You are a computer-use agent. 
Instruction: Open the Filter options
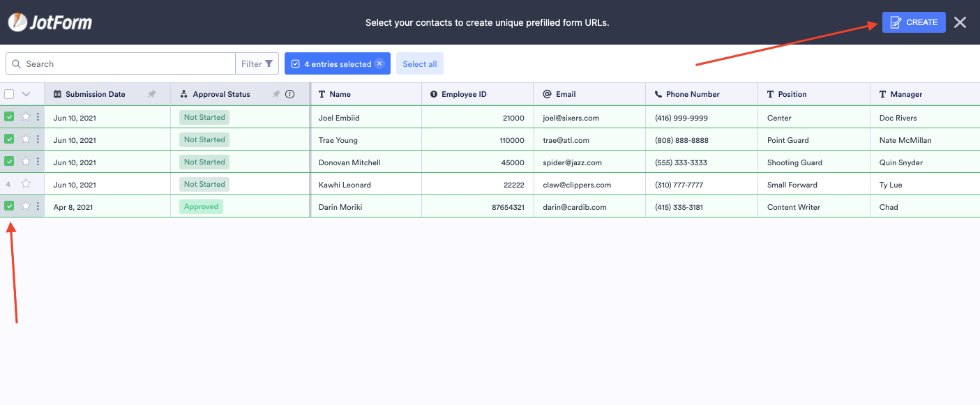click(x=257, y=63)
